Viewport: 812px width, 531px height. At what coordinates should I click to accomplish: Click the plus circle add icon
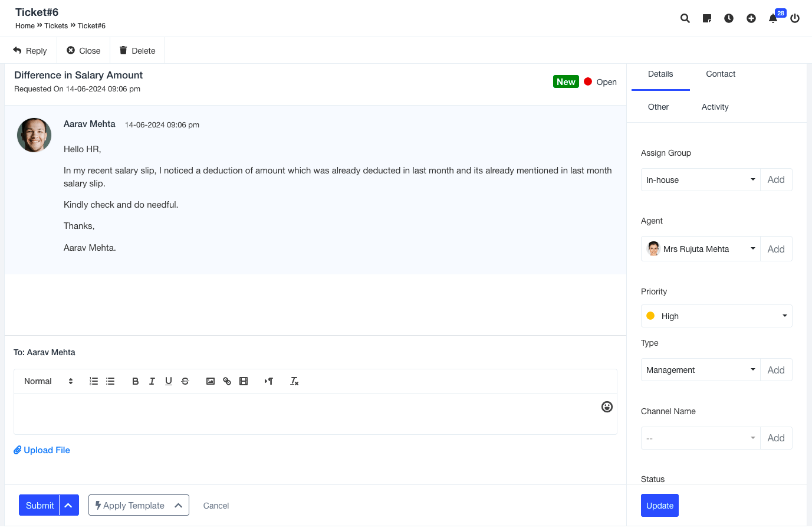coord(751,18)
